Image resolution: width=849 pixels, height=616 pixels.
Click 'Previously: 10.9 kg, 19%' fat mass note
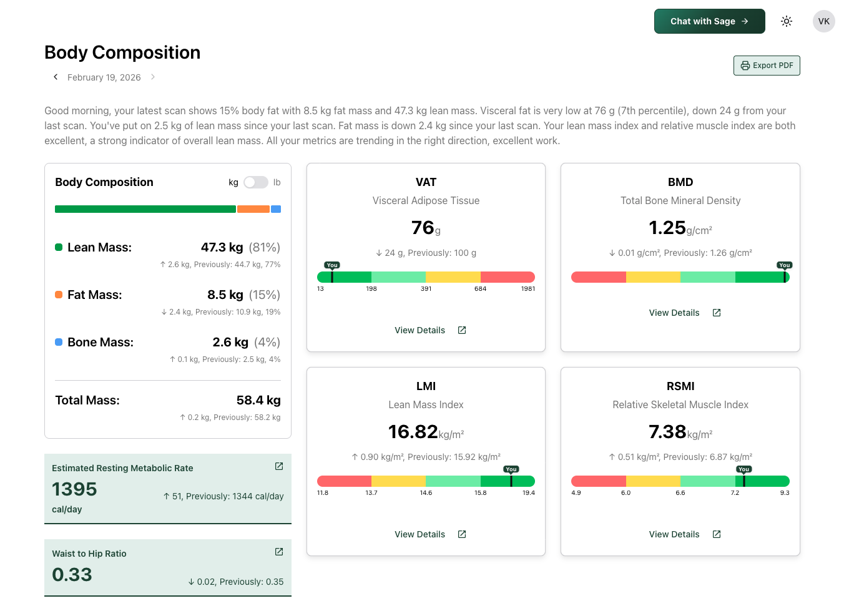pyautogui.click(x=238, y=312)
